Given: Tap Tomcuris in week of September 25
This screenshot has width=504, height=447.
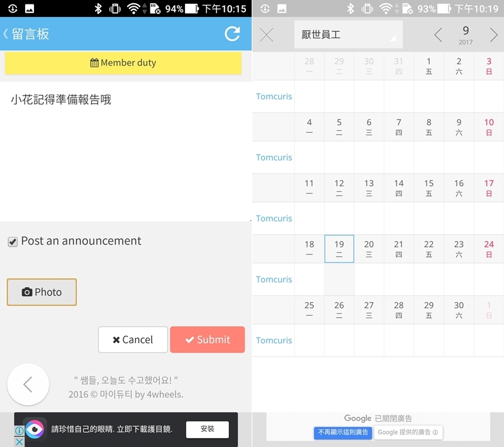Looking at the screenshot, I should click(x=274, y=340).
